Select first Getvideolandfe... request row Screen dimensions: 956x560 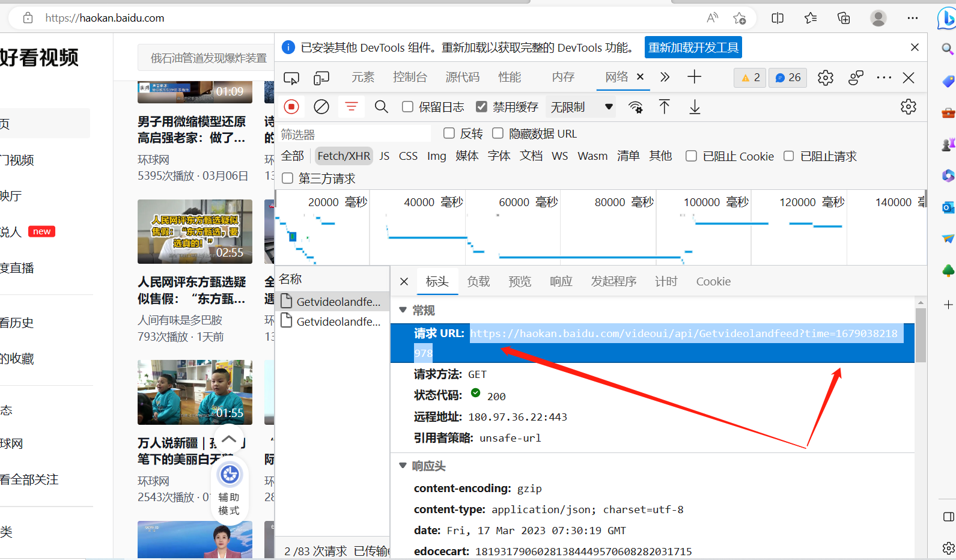(x=332, y=302)
